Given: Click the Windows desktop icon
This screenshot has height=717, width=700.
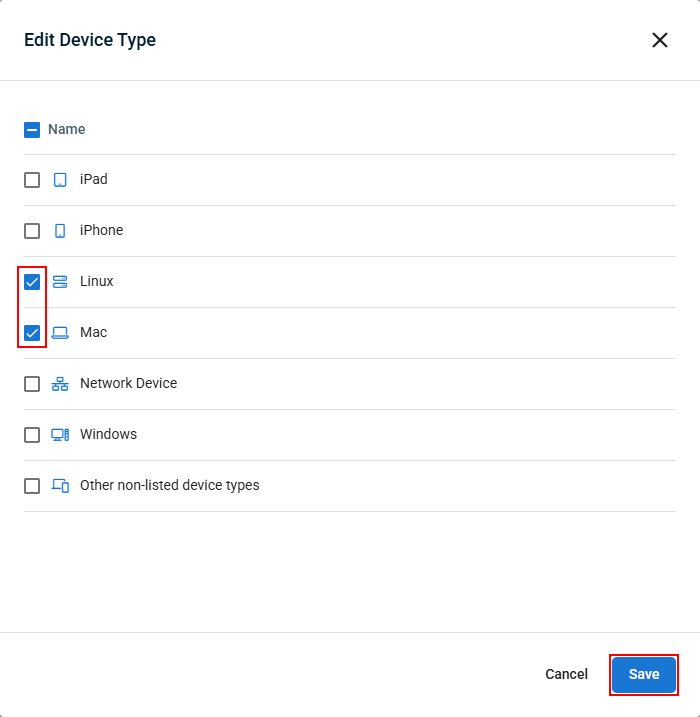Looking at the screenshot, I should coord(60,435).
